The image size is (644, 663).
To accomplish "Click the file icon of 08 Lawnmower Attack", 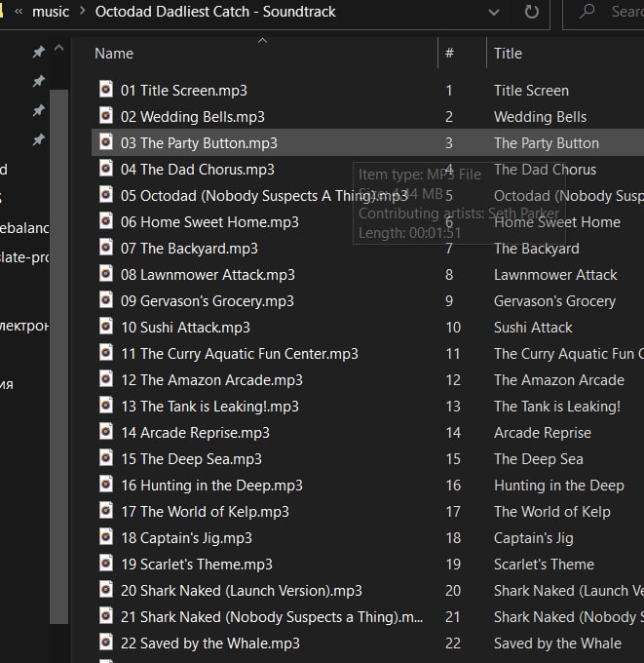I will pyautogui.click(x=106, y=274).
